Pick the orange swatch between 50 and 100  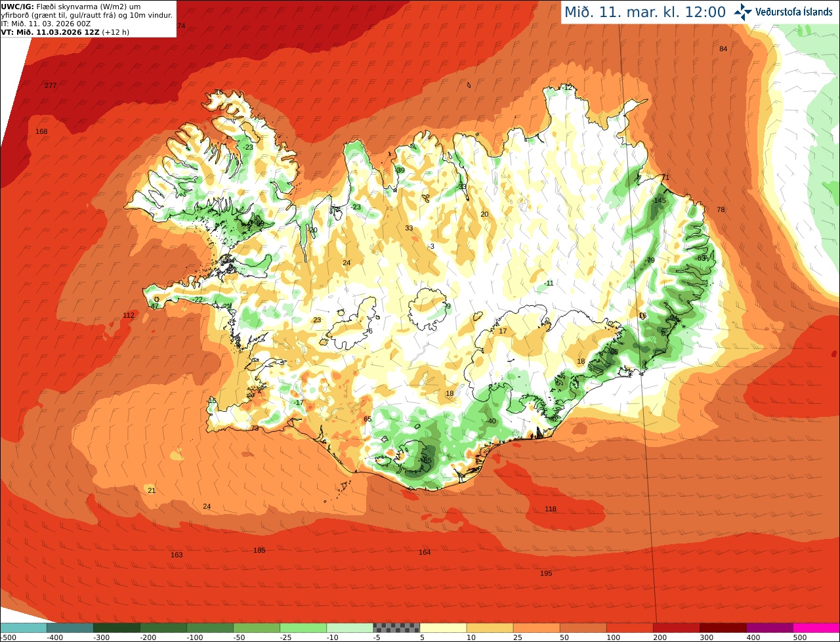583,628
